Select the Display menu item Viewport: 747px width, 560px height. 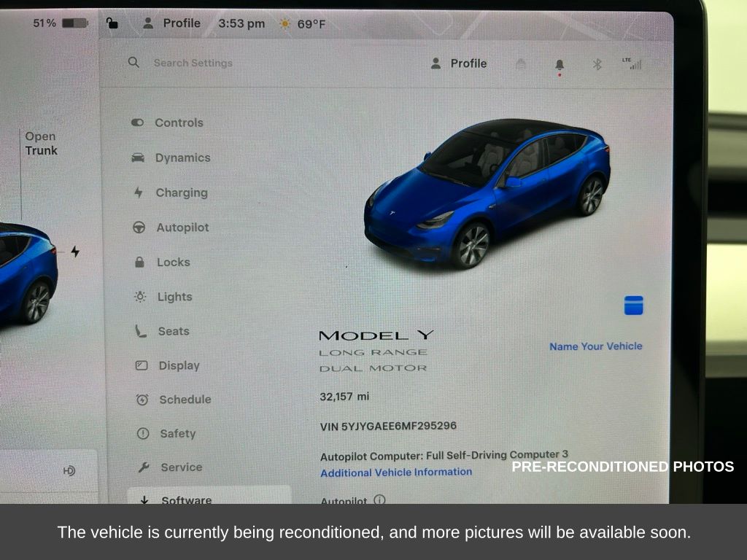click(x=168, y=366)
